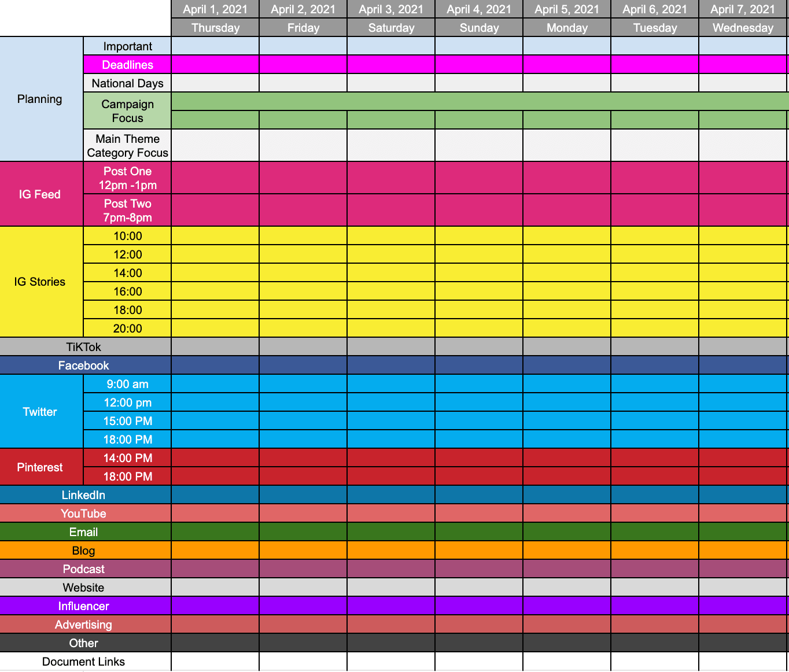Image resolution: width=789 pixels, height=672 pixels.
Task: Select the Influencer row label
Action: coord(85,605)
